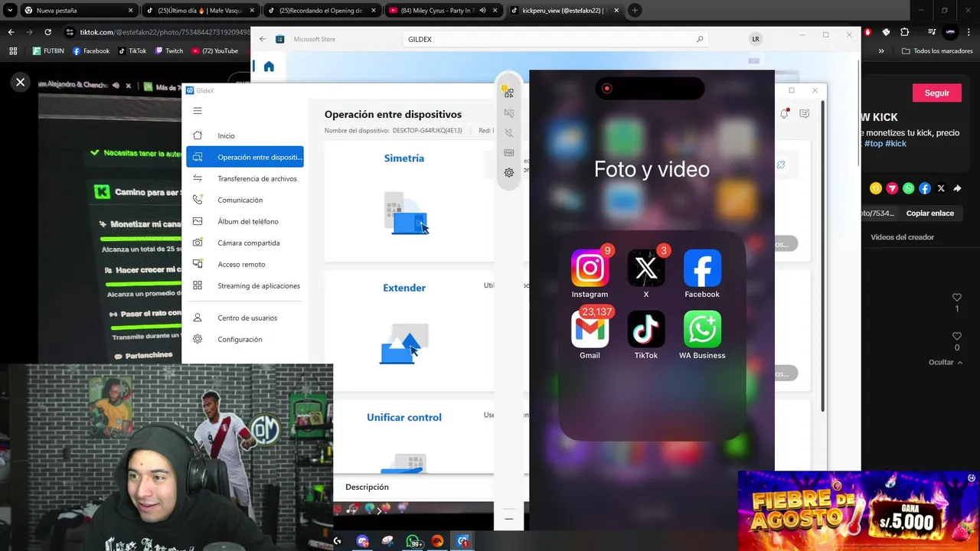Open browser extensions puzzle icon

pyautogui.click(x=905, y=32)
